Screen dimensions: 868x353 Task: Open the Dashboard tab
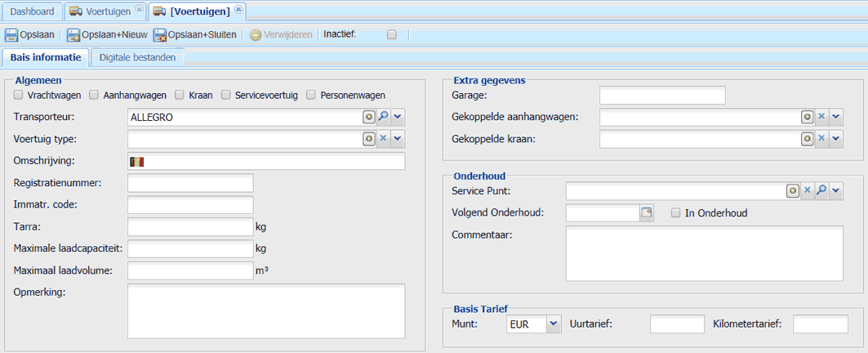(33, 11)
